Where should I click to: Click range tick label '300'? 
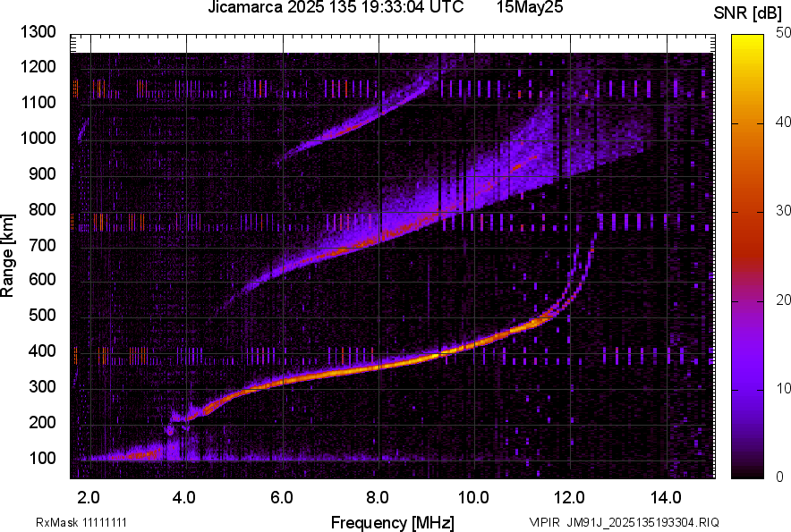click(x=42, y=386)
